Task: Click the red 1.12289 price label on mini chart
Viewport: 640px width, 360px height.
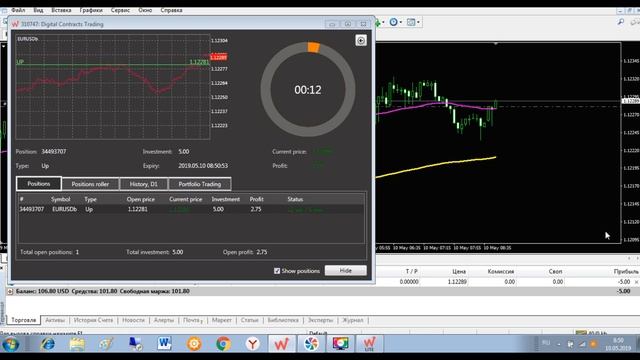Action: (218, 57)
